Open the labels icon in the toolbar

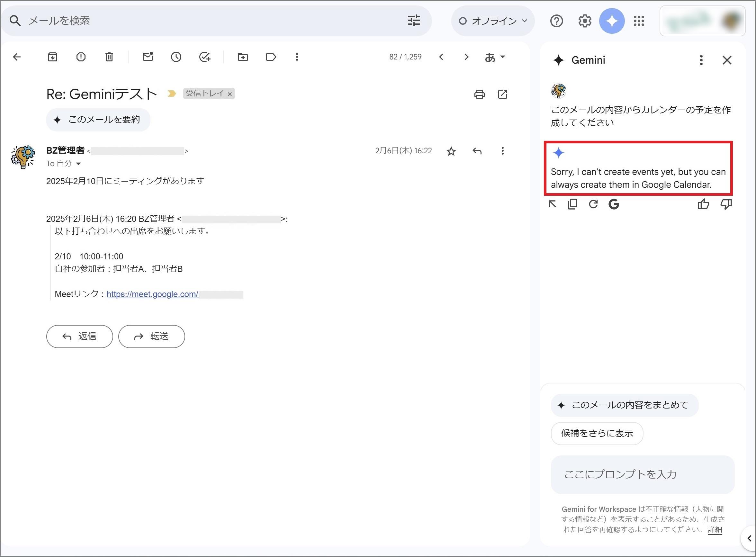pos(271,57)
